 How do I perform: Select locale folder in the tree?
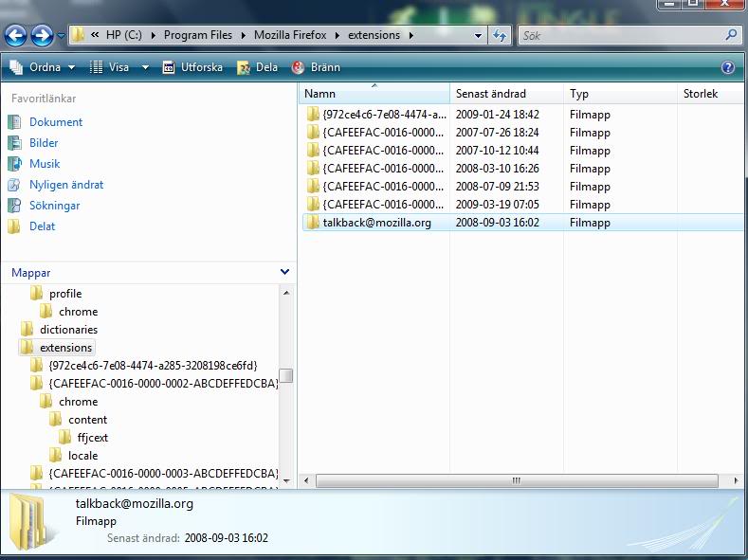(x=83, y=456)
